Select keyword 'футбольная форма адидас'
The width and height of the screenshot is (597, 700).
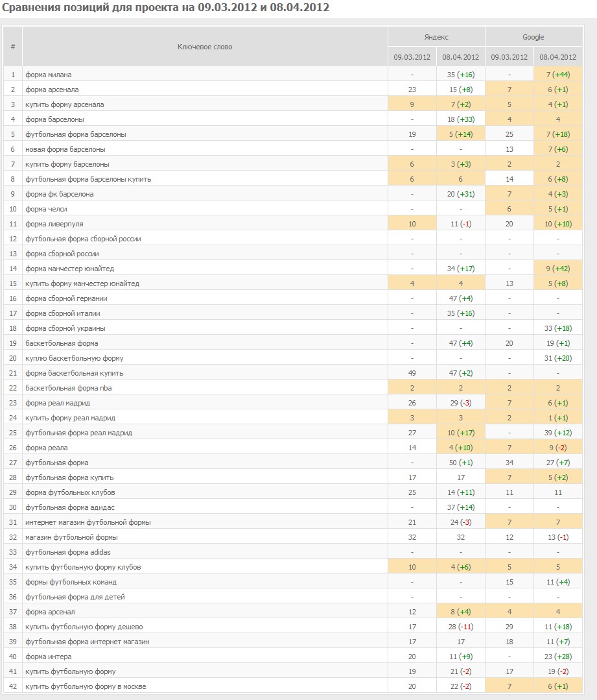point(70,507)
